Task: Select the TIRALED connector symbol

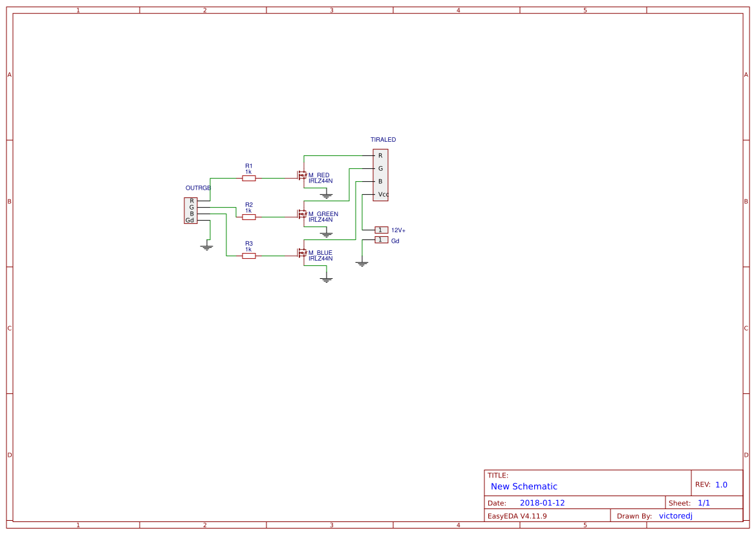Action: [x=381, y=175]
